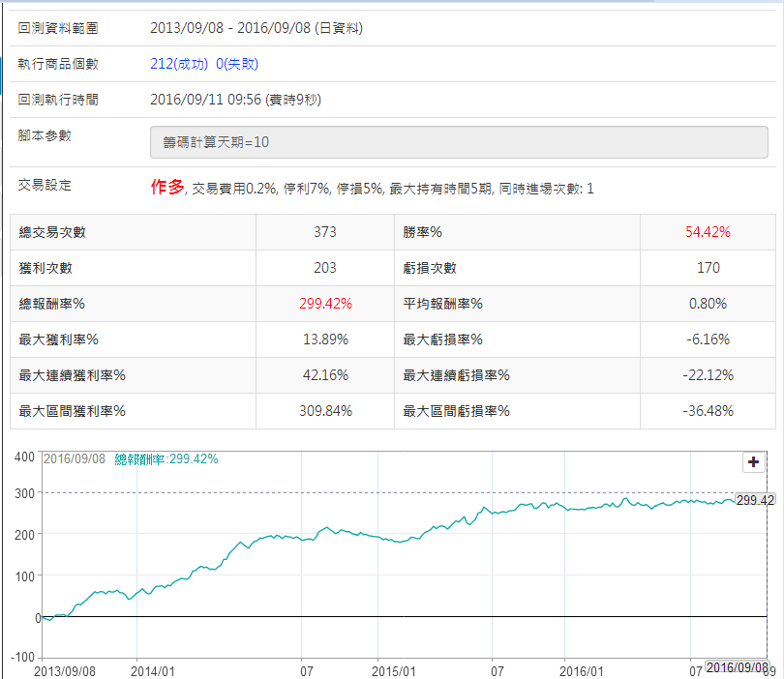Click the highlighted 2016/09/08 date on x-axis
This screenshot has height=679, width=784.
[737, 667]
